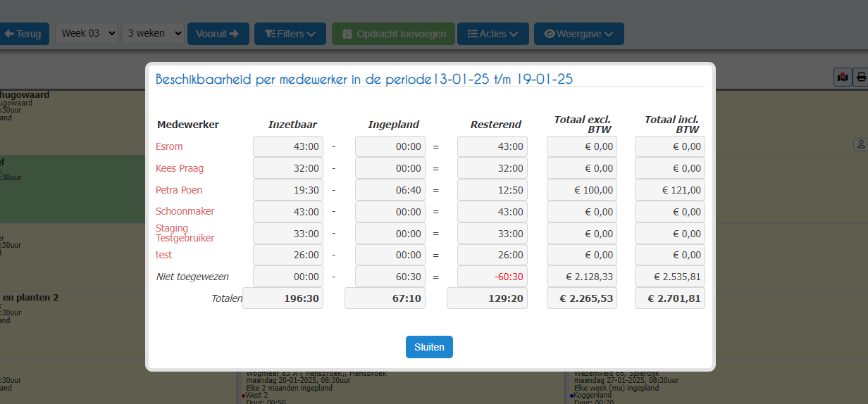
Task: Go back with the Terug button
Action: [24, 34]
